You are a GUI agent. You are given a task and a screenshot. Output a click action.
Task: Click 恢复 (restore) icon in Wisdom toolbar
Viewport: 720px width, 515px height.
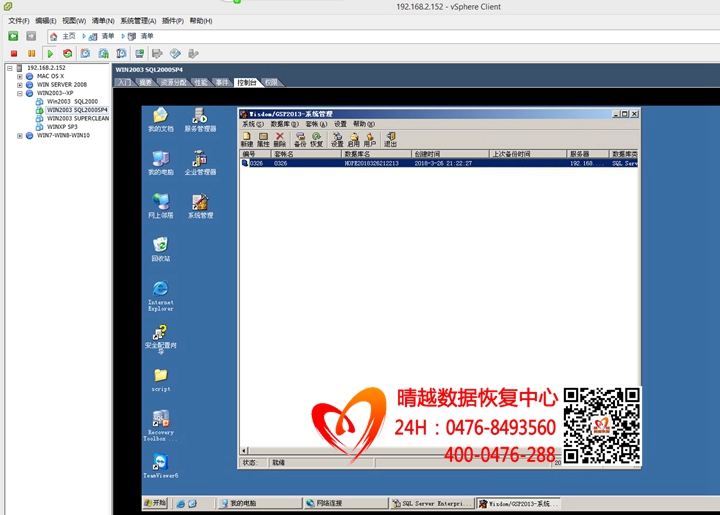tap(316, 139)
